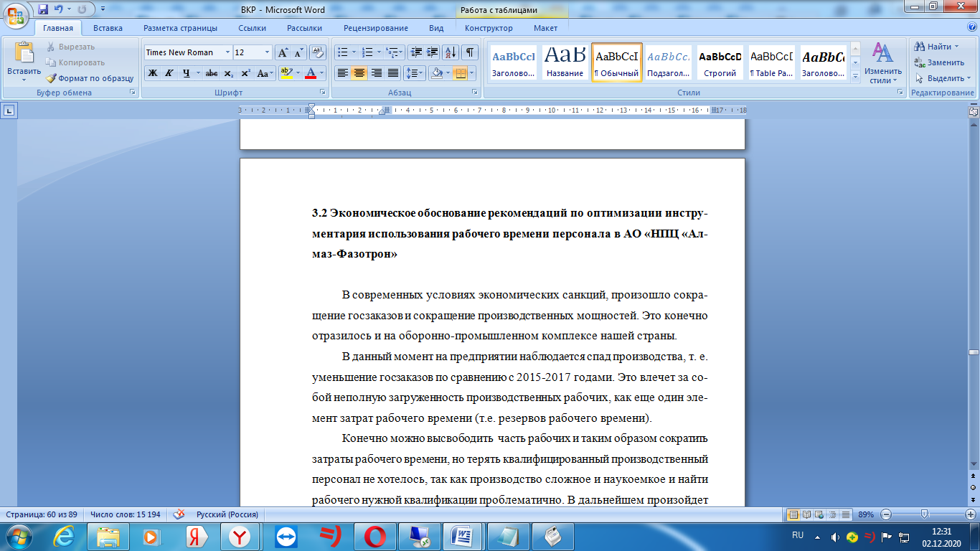Open Internet Explorer from the taskbar
The image size is (980, 551).
tap(65, 537)
